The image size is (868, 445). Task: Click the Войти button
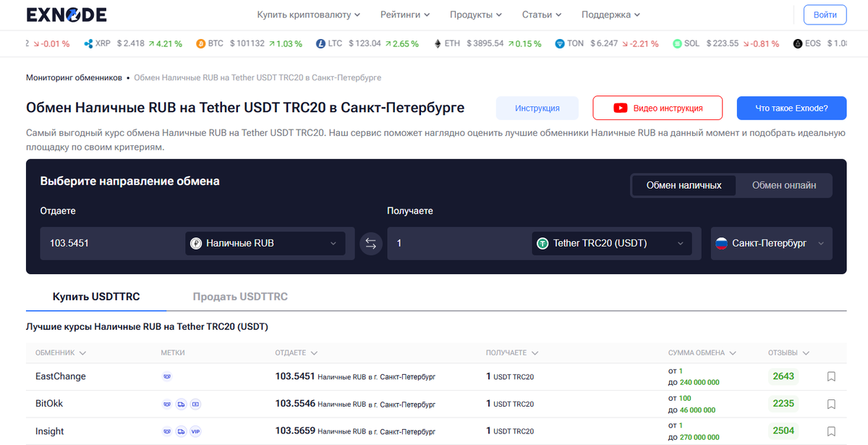pos(825,14)
